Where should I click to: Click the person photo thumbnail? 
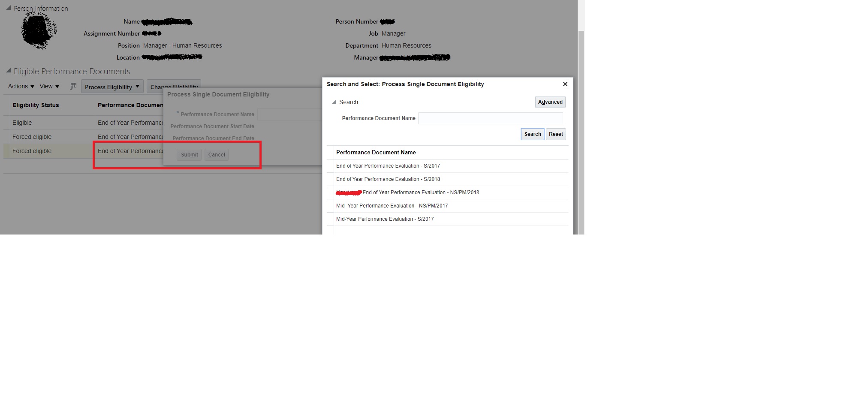pyautogui.click(x=39, y=30)
